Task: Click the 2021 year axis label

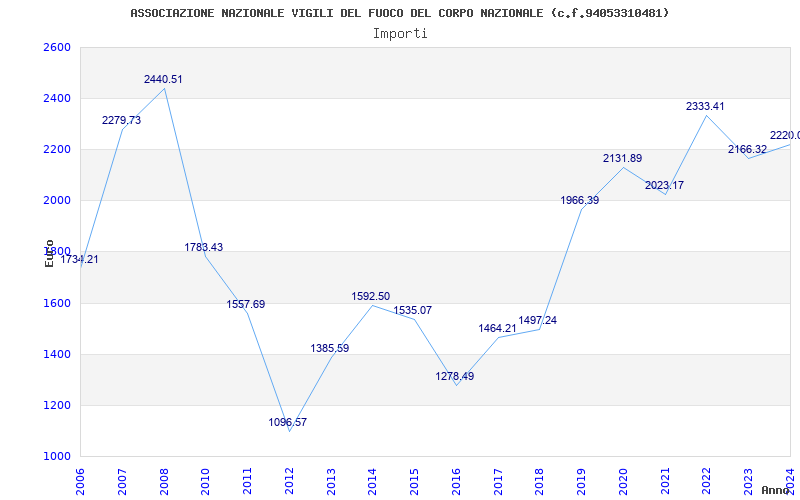Action: [665, 481]
